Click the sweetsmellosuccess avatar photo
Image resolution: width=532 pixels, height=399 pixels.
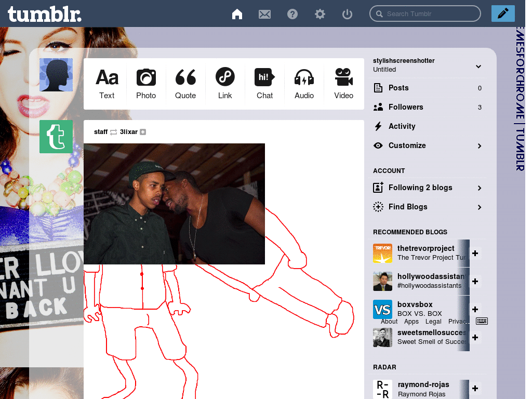(x=382, y=337)
